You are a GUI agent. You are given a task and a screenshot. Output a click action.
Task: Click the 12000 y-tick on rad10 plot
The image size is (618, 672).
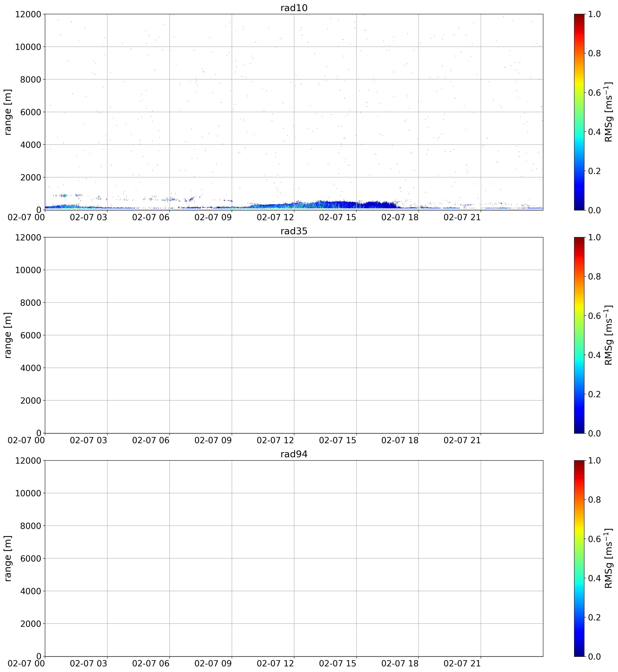click(x=28, y=14)
